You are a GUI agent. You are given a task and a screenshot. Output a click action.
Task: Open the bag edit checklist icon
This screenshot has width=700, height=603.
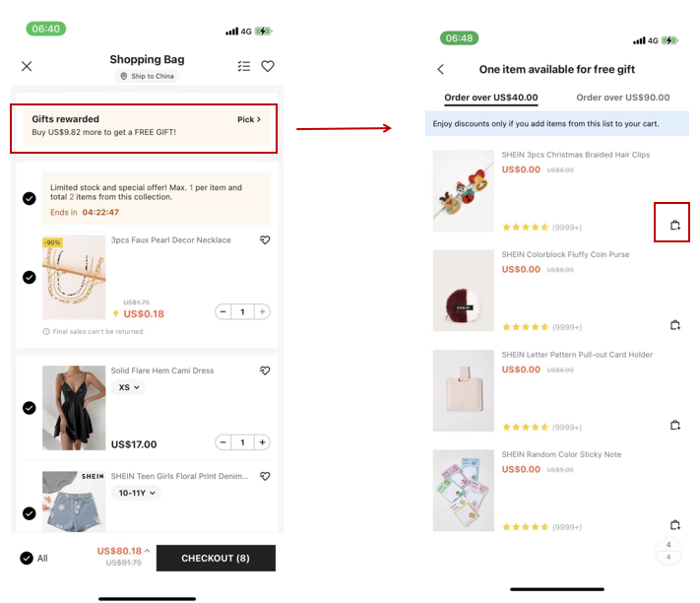[244, 66]
